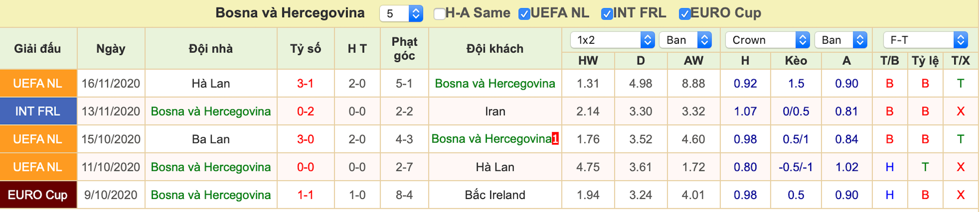
Task: Uncheck the UEFA NL filter checkbox
Action: coord(524,14)
